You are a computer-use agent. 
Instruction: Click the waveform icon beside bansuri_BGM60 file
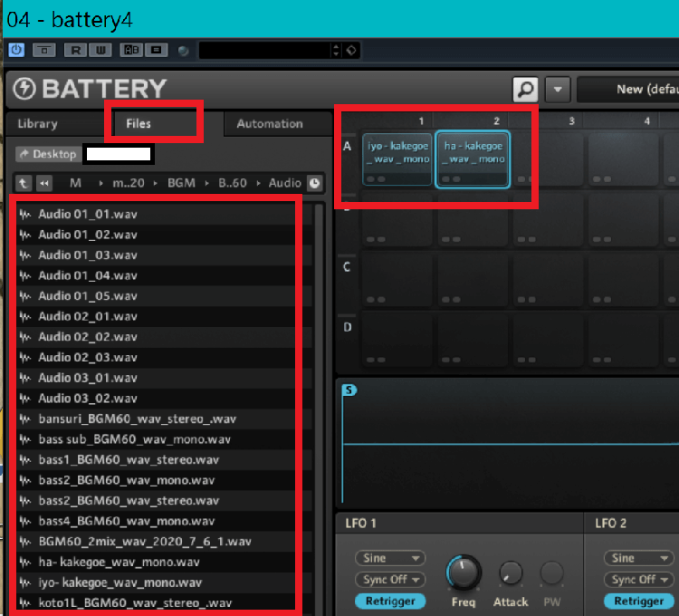point(25,419)
